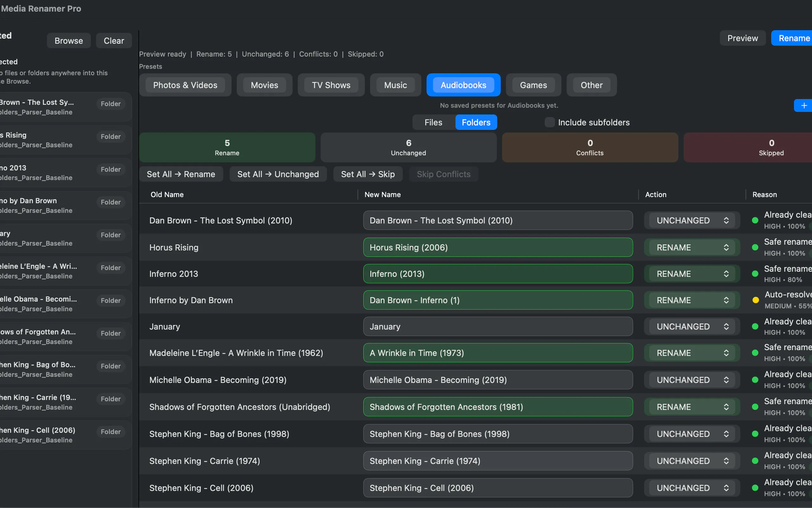Click old name Madeleine L'Engle - A Wrinkle in Time (1962)
Screen dimensions: 812x508
coord(236,353)
